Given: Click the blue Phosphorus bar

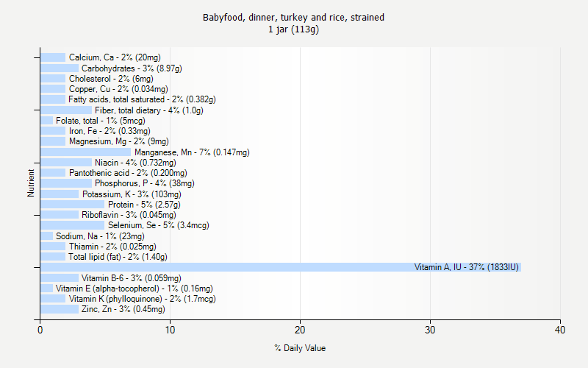Looking at the screenshot, I should click(x=66, y=183).
